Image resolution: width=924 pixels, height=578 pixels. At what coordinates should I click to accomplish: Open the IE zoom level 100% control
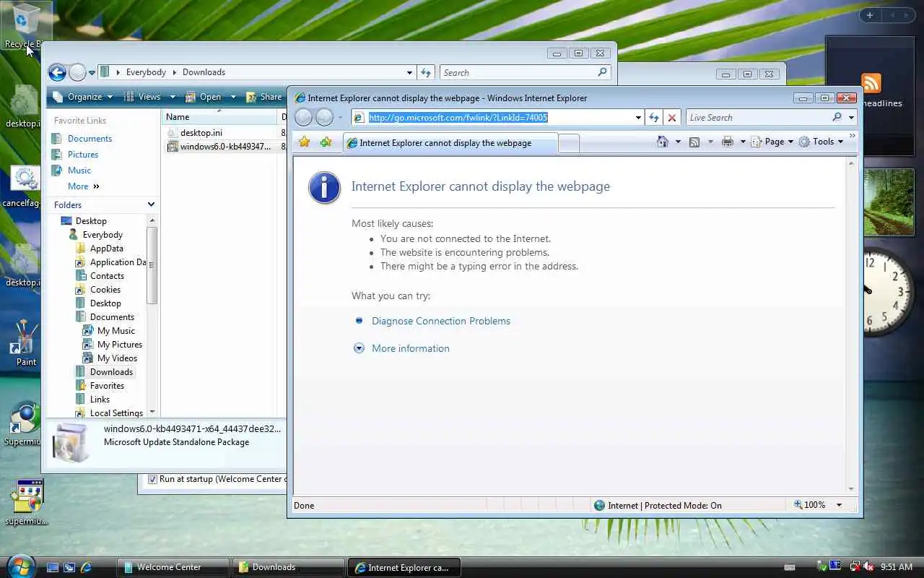[x=818, y=505]
